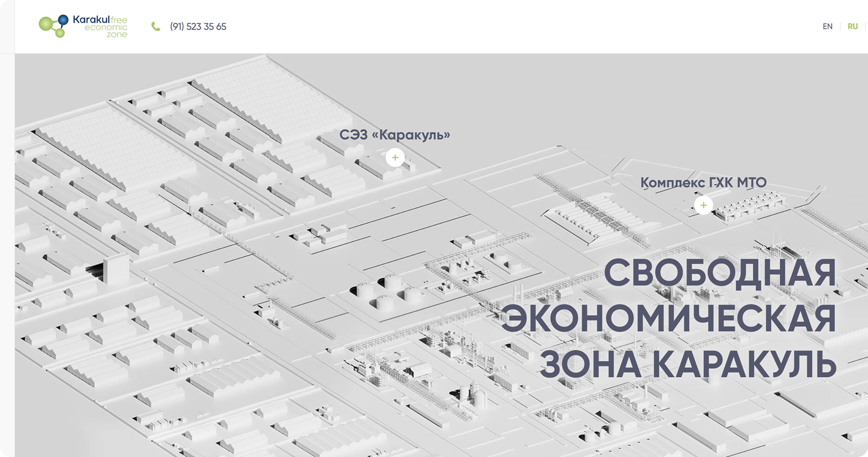Click the Комплекс ГХК МТО map label
The image size is (868, 457).
pos(703,182)
